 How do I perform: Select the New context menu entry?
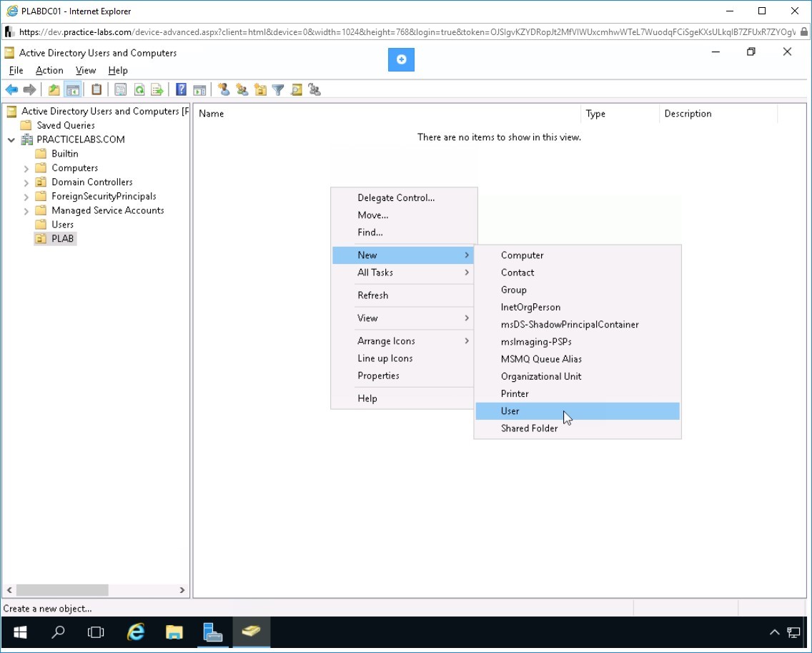coord(403,255)
